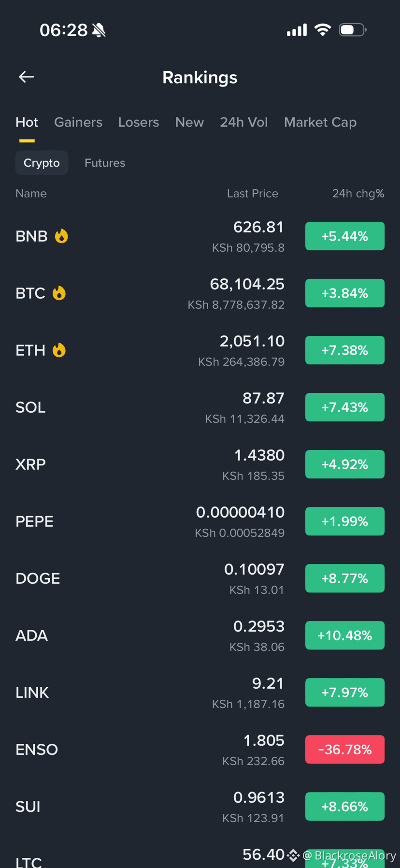Tap the flame icon next to BNB
The width and height of the screenshot is (400, 868).
click(61, 236)
